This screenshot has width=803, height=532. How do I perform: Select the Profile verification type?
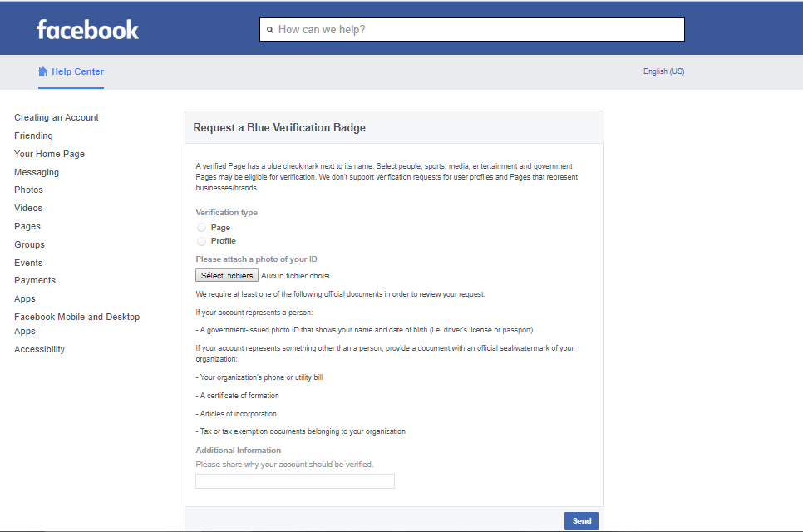(x=201, y=241)
